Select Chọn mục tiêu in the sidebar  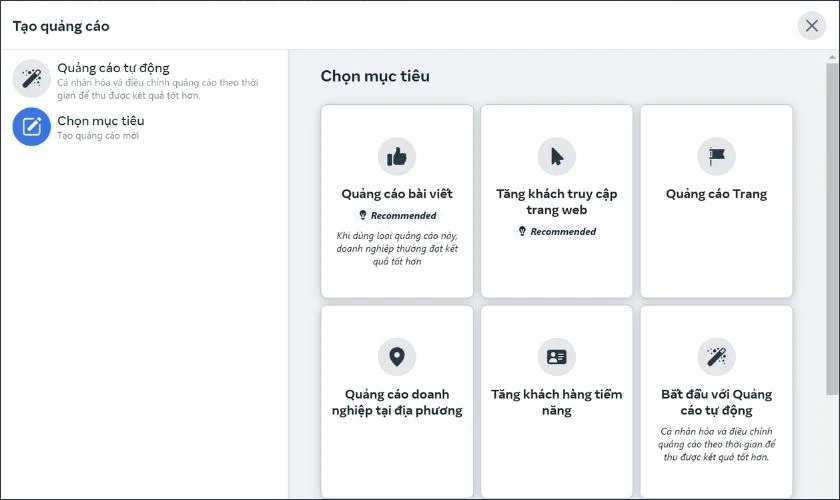coord(144,127)
